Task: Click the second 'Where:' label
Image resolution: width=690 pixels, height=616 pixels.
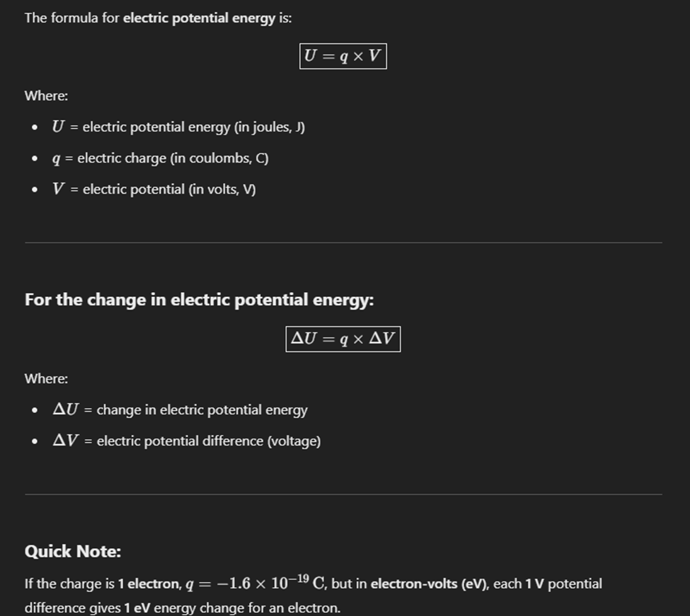Action: [x=46, y=378]
